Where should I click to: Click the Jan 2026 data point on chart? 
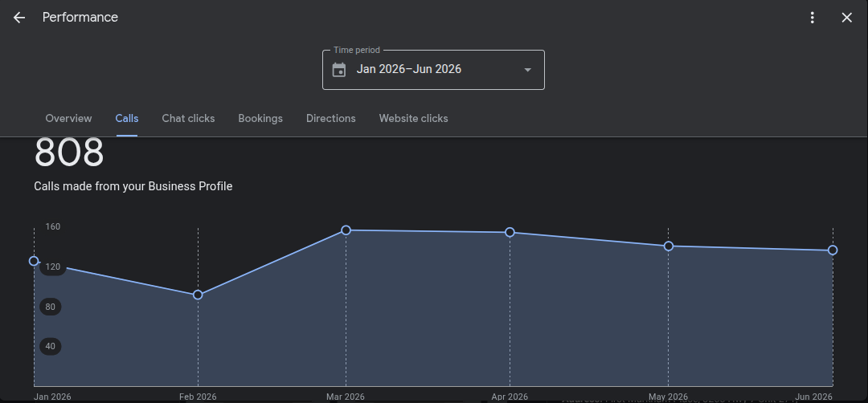34,261
